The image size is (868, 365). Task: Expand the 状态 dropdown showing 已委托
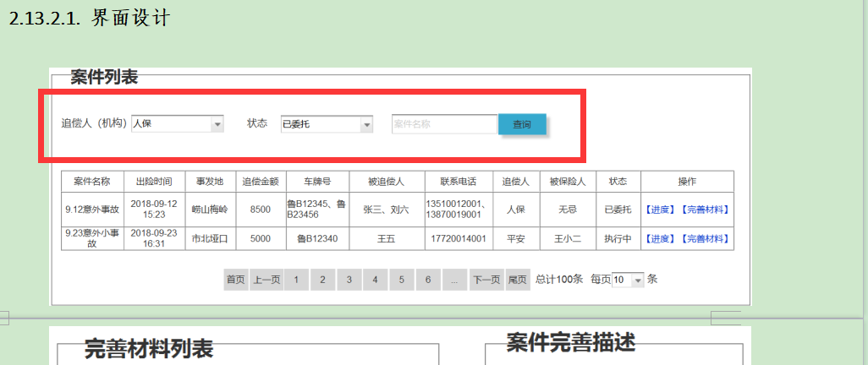pyautogui.click(x=327, y=124)
